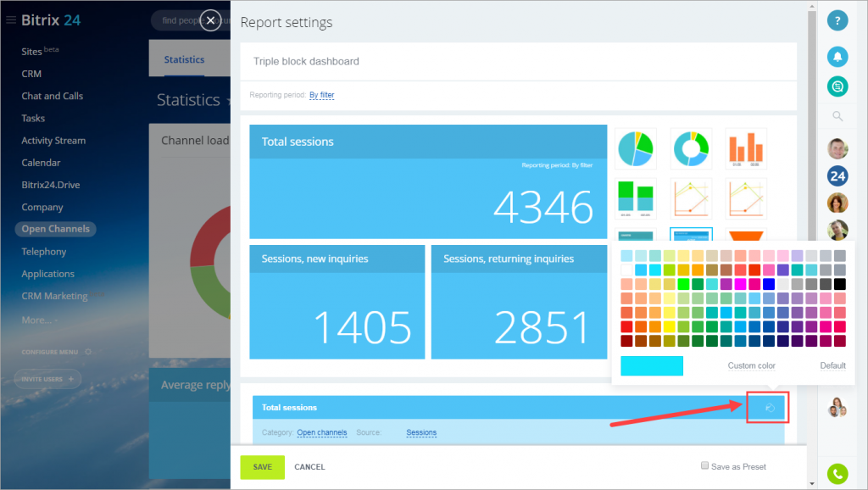
Task: Select the pie chart widget type
Action: tap(636, 149)
